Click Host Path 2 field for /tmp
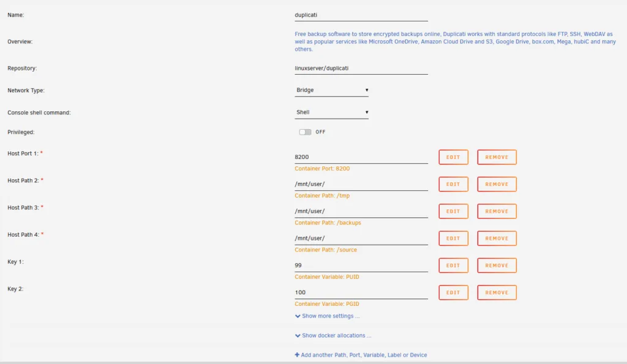This screenshot has height=364, width=627. click(x=361, y=184)
